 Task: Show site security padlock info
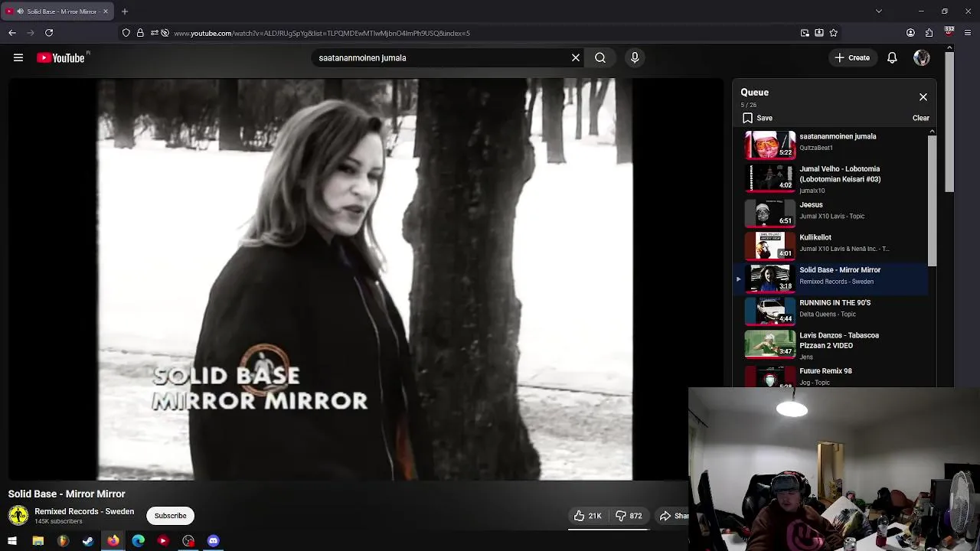[x=140, y=33]
